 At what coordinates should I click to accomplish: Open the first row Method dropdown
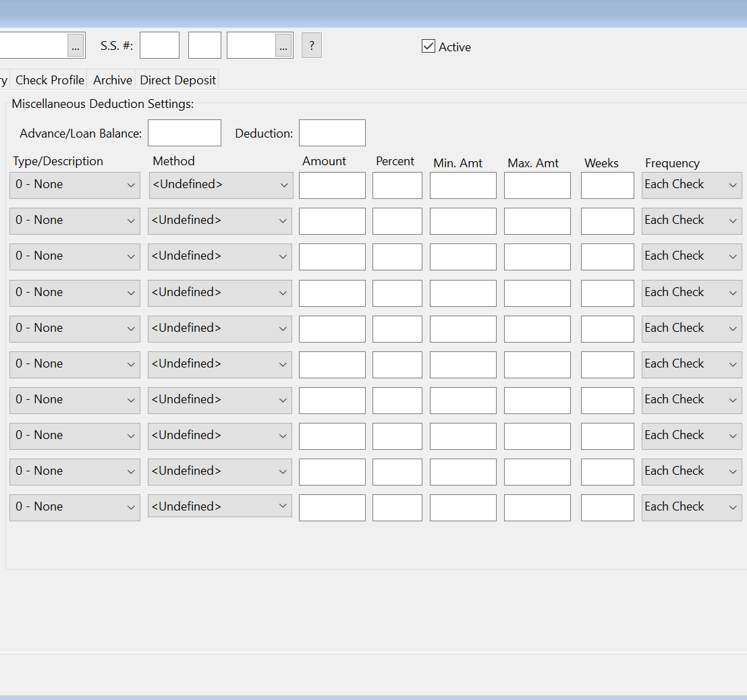pos(221,185)
